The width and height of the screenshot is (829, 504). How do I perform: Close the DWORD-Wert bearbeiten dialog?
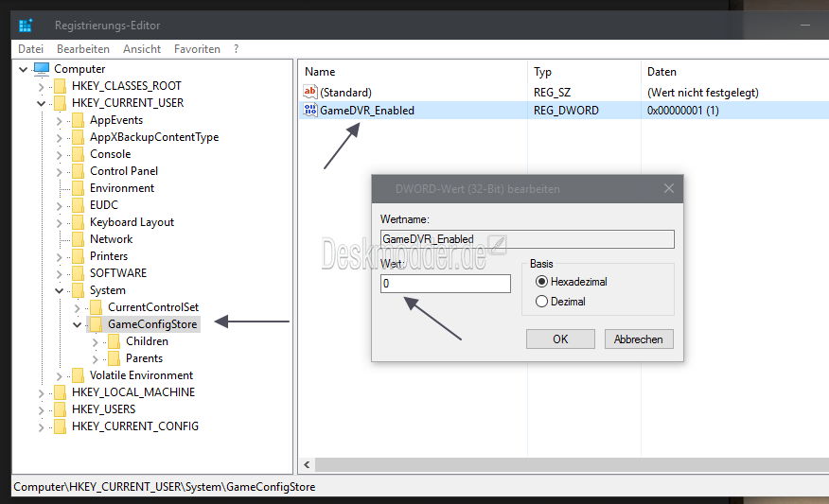point(669,188)
